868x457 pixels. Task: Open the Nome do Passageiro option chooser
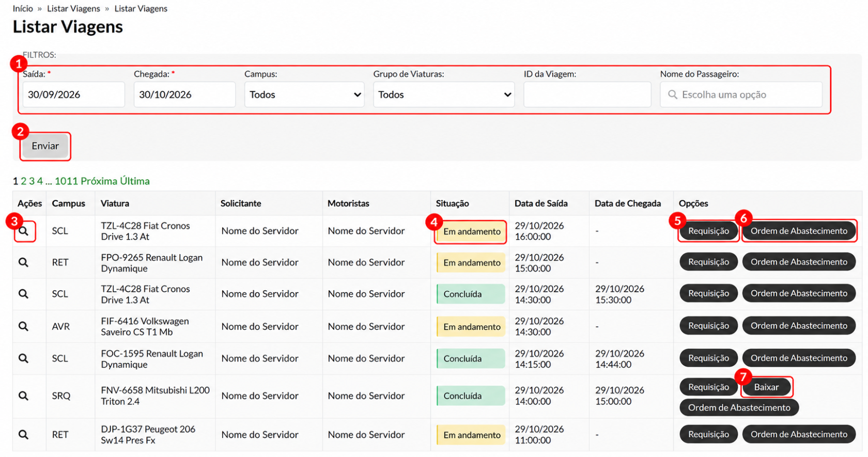(x=741, y=94)
